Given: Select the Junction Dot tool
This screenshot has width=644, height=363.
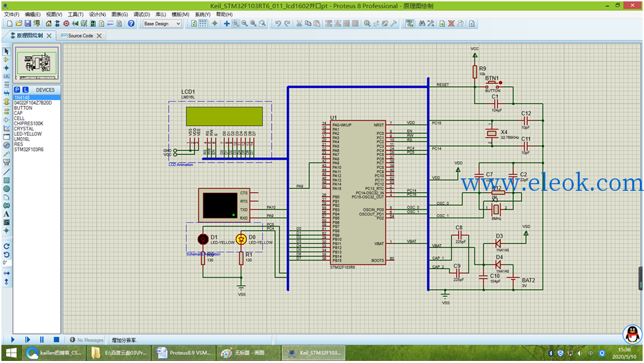Looking at the screenshot, I should coord(6,68).
